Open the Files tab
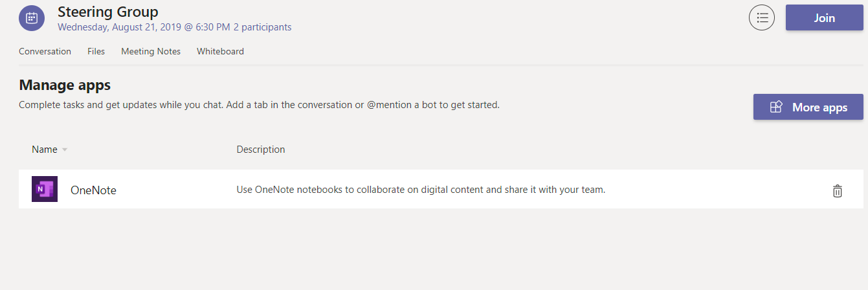Viewport: 868px width, 290px height. coord(96,51)
